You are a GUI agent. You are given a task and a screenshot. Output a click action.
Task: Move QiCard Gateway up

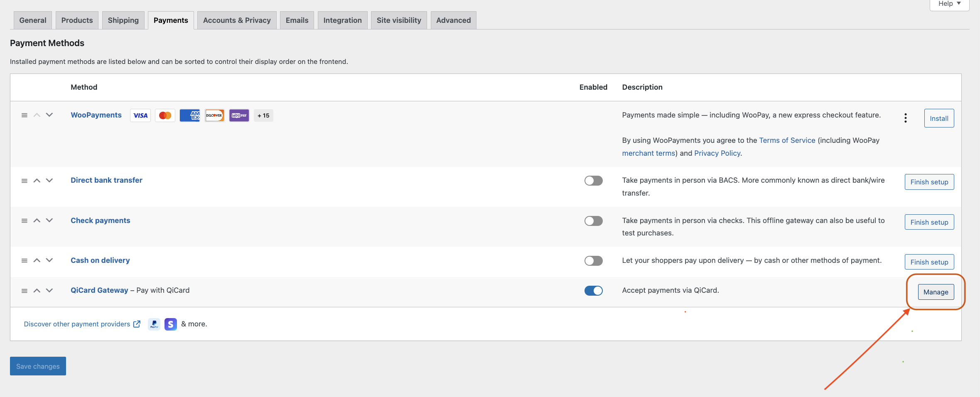tap(37, 291)
